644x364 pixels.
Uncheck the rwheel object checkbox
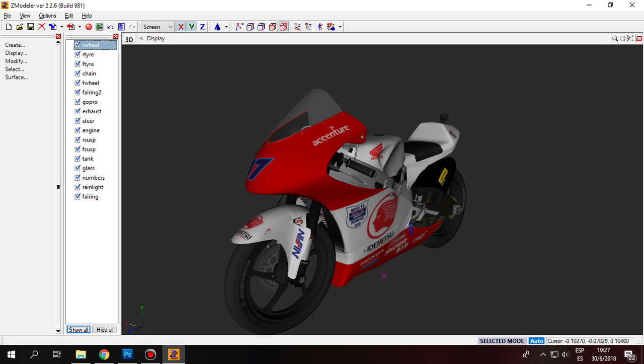tap(77, 45)
